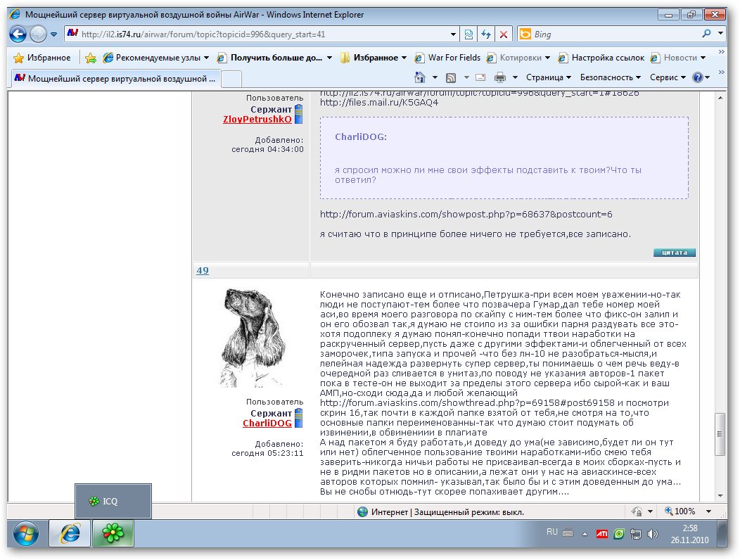Image resolution: width=740 pixels, height=560 pixels.
Task: Add page to favorites bar star icon
Action: coord(91,58)
